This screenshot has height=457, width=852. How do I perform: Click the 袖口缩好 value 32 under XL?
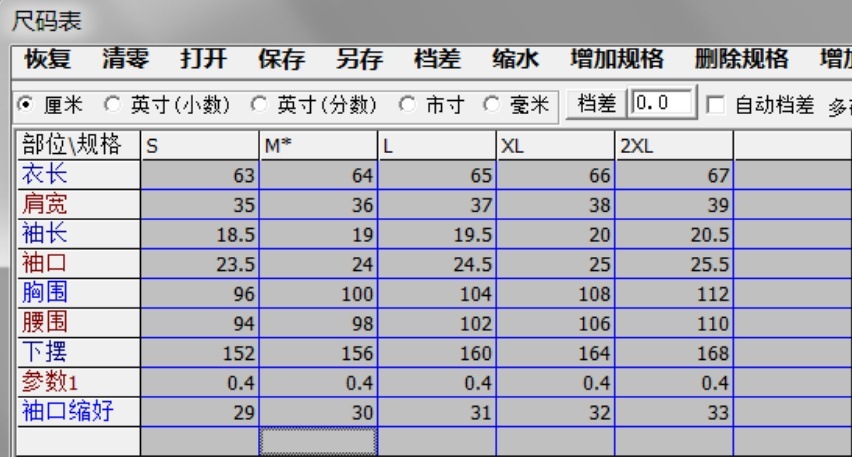tap(555, 412)
